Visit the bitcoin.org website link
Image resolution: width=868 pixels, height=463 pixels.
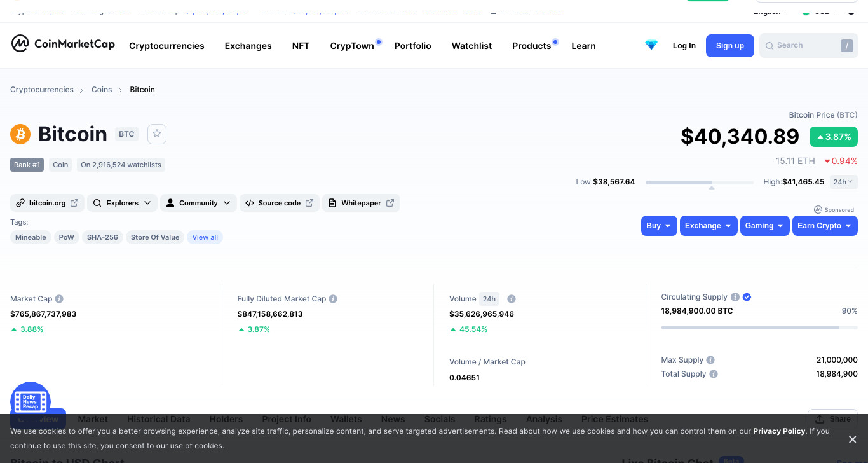point(47,203)
